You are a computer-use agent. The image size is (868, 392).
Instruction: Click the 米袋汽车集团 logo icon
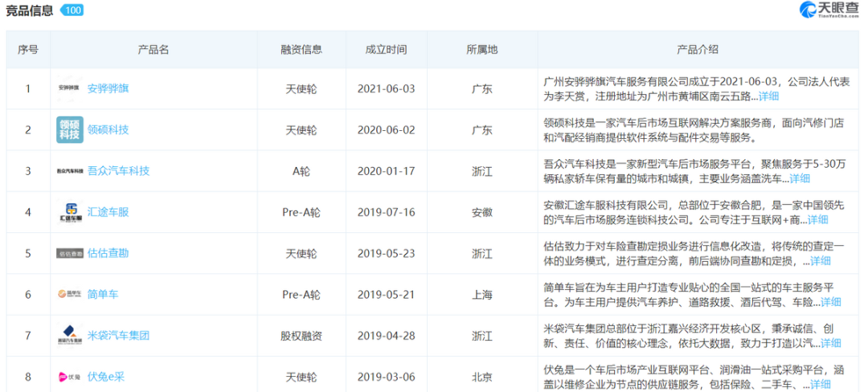[70, 335]
